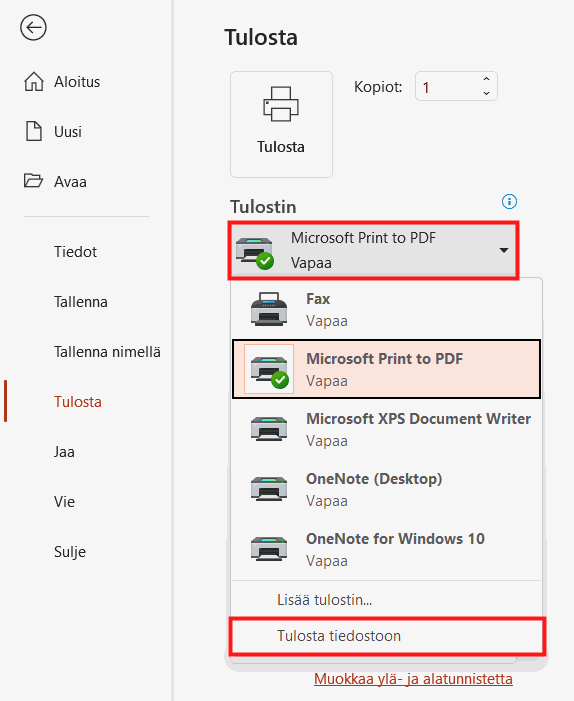The width and height of the screenshot is (574, 701).
Task: Choose Tulosta tiedostoon option
Action: click(x=386, y=636)
